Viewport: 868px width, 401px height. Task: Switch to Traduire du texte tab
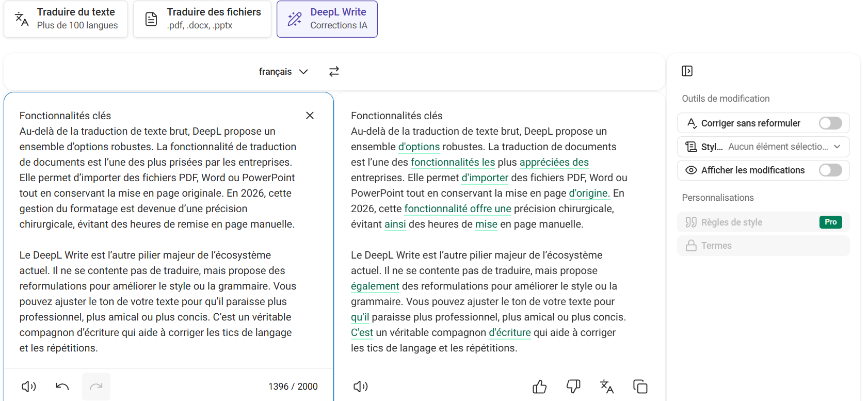pyautogui.click(x=66, y=19)
